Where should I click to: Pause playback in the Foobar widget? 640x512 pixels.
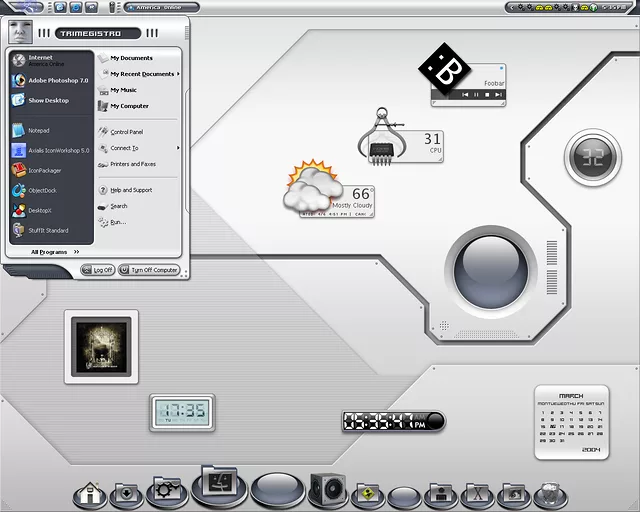(x=476, y=95)
